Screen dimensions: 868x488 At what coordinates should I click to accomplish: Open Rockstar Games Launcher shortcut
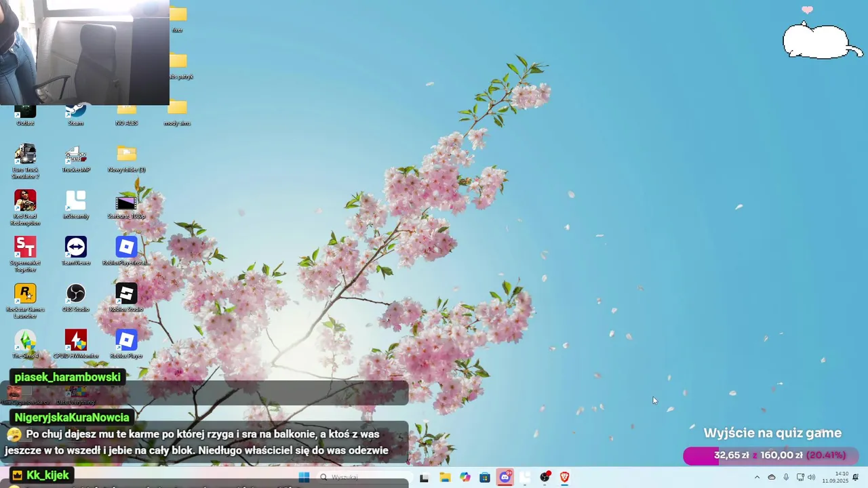[25, 301]
